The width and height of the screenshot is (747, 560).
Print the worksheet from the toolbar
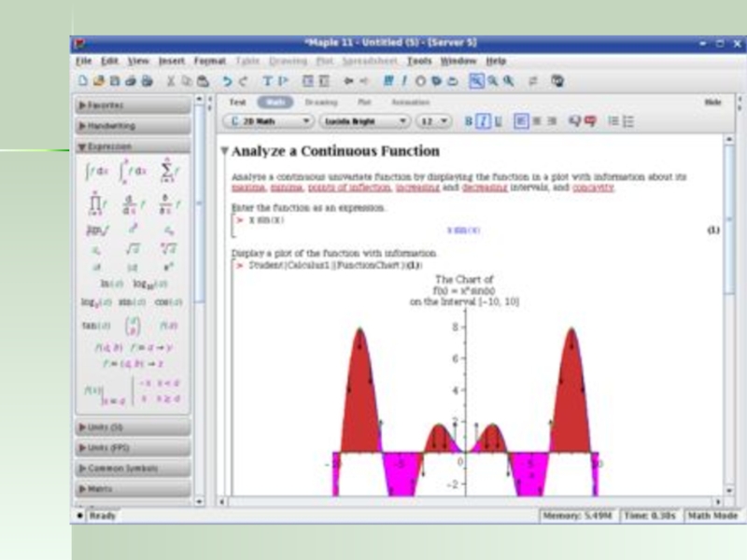pyautogui.click(x=131, y=81)
